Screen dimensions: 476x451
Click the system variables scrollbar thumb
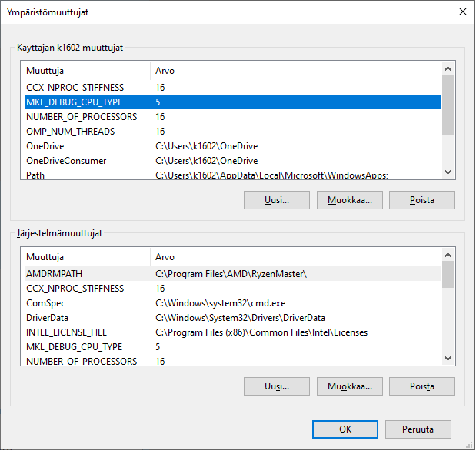click(x=448, y=275)
